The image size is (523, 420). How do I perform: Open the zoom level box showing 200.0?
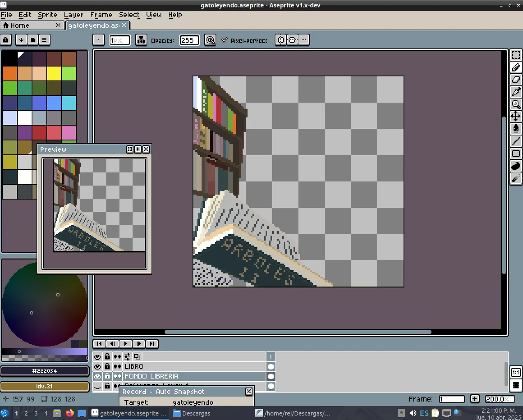pyautogui.click(x=500, y=399)
